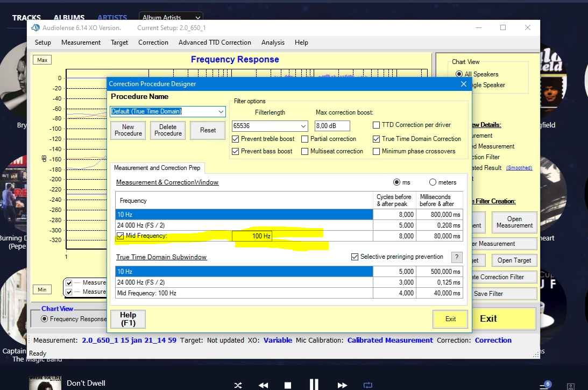Open the Album Artists dropdown
Viewport: 588px width, 390px height.
[x=171, y=18]
